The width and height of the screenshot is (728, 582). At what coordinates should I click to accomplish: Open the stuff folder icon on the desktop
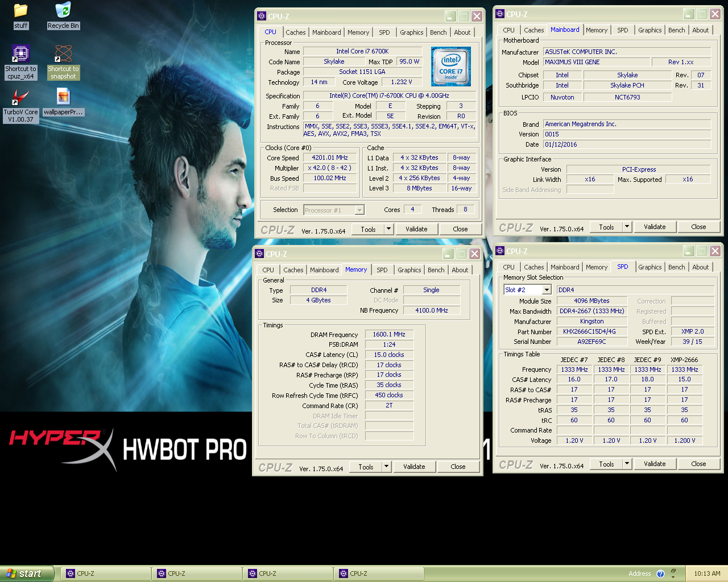pos(21,10)
